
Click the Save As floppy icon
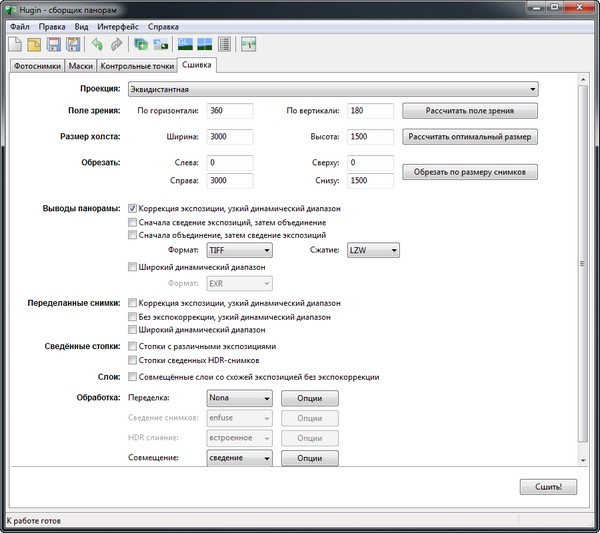point(72,44)
